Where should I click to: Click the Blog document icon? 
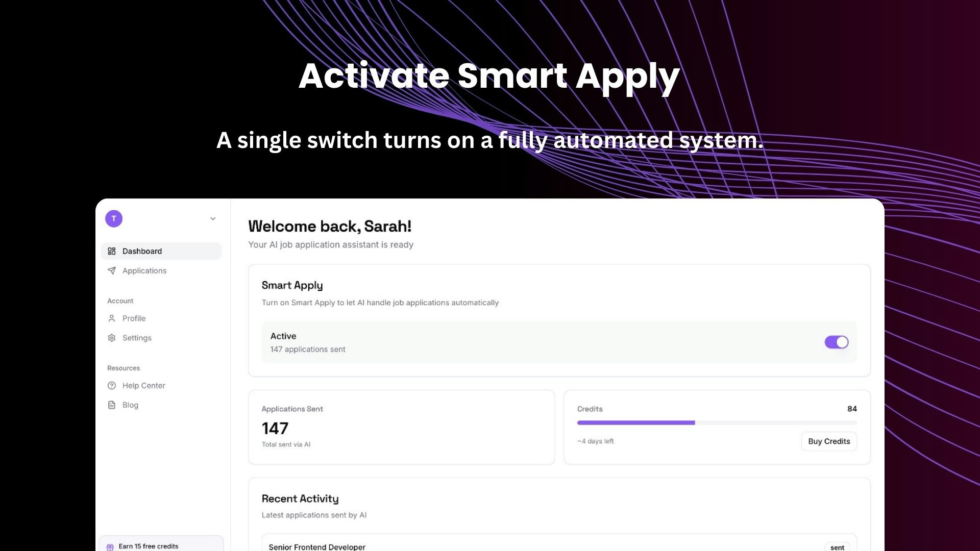(x=112, y=405)
